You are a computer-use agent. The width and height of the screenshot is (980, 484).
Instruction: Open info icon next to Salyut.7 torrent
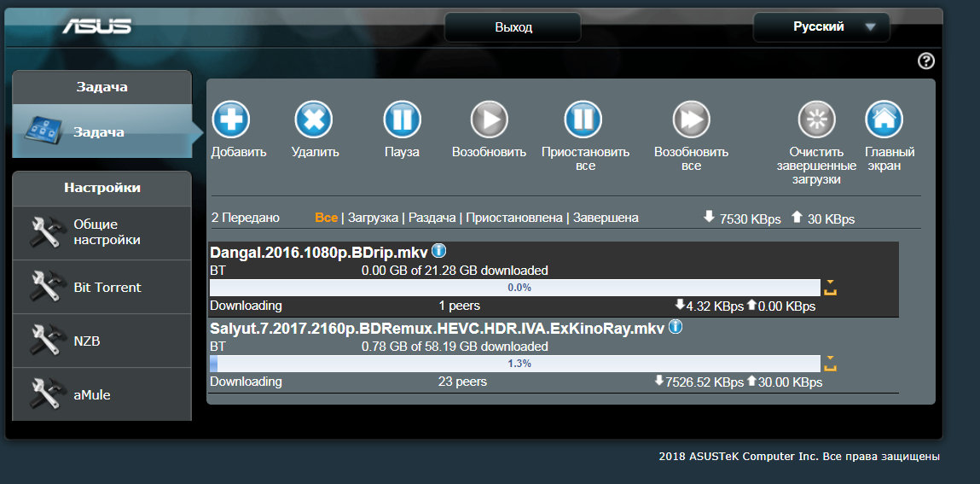pos(676,327)
